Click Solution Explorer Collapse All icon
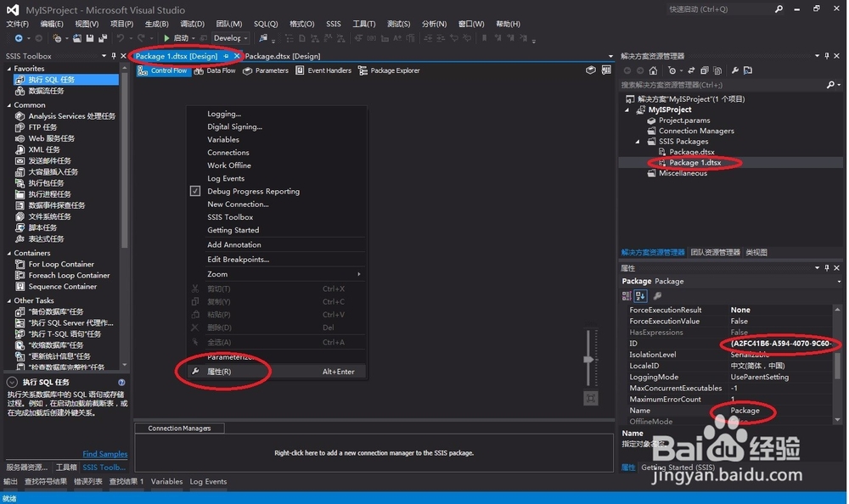 705,70
